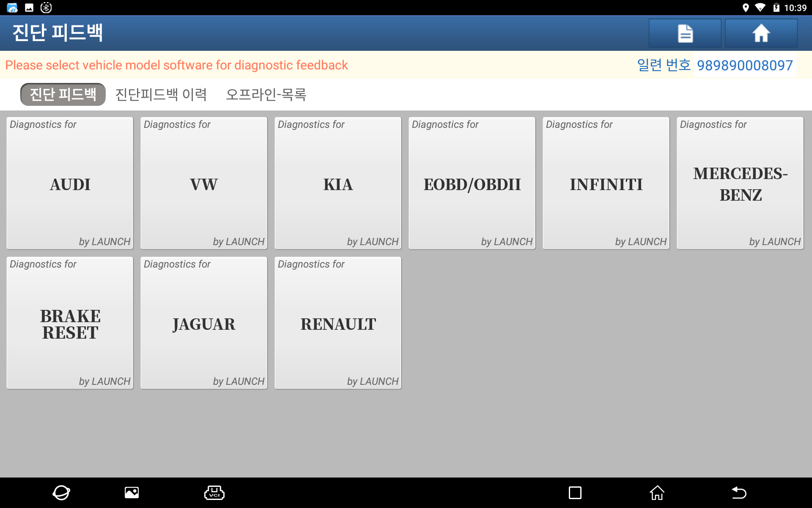The height and width of the screenshot is (508, 812).
Task: Tap the battery charging status icon
Action: [x=776, y=8]
